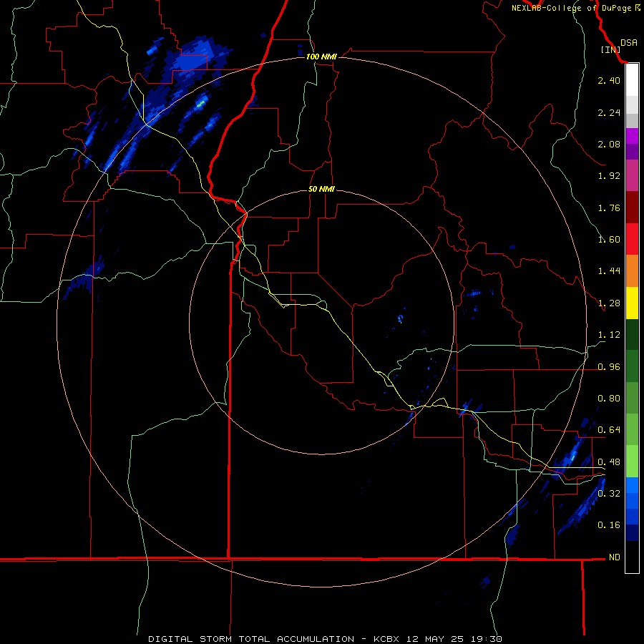644x644 pixels.
Task: Pick the darkest green swatch near 1.12
Action: (632, 335)
